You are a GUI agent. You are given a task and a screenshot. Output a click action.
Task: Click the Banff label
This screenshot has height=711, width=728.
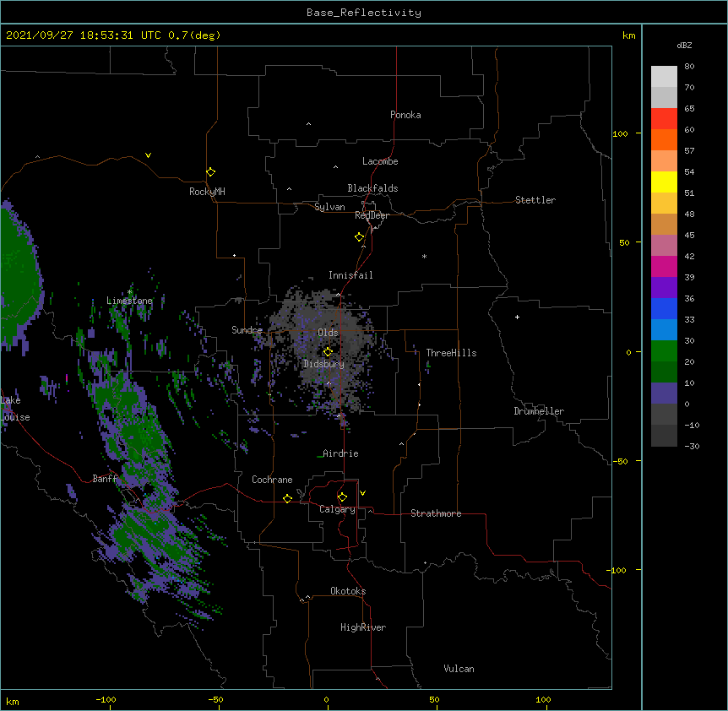tap(105, 479)
